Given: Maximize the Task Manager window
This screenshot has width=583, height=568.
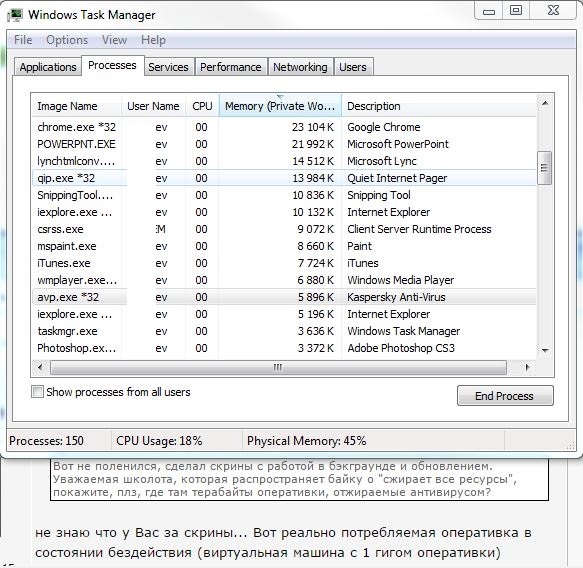Looking at the screenshot, I should coord(516,11).
